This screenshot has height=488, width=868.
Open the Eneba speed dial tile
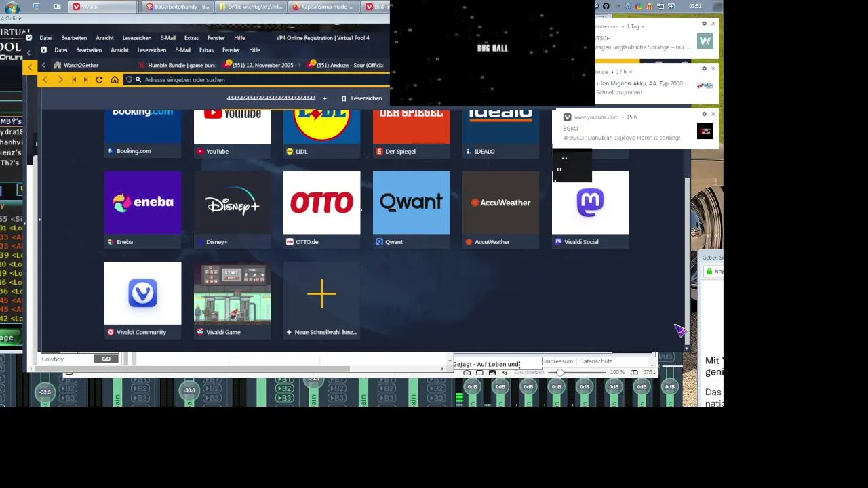(142, 209)
